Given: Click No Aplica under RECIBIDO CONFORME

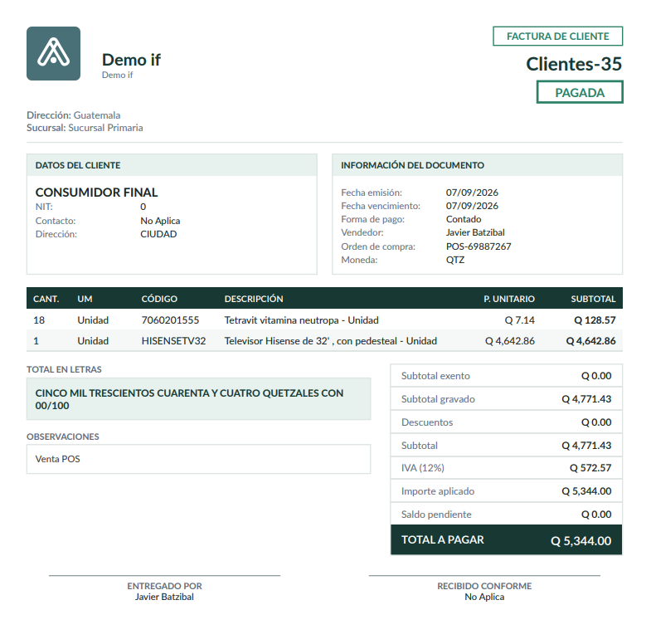Looking at the screenshot, I should 484,597.
